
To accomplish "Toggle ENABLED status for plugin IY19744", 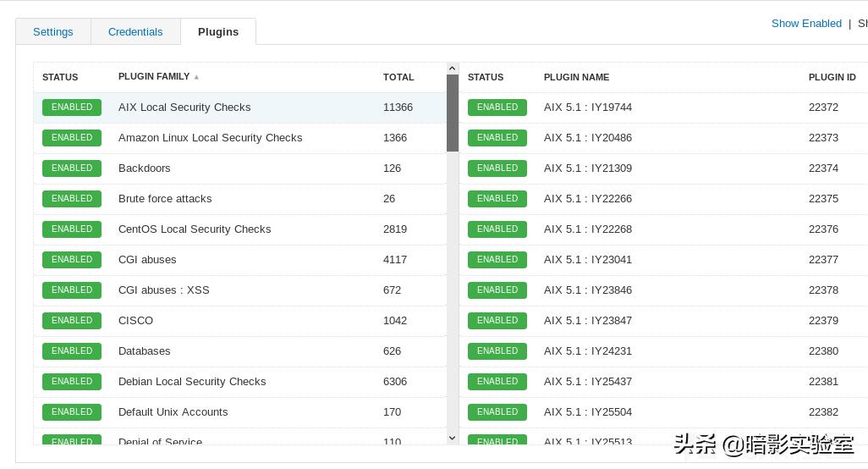I will (497, 108).
